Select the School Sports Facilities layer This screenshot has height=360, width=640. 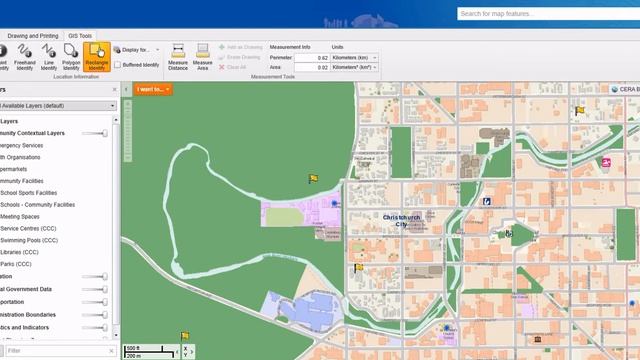tap(29, 193)
